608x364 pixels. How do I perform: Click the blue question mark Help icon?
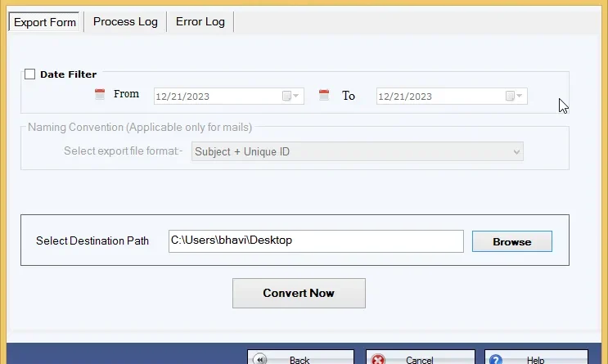tap(496, 359)
